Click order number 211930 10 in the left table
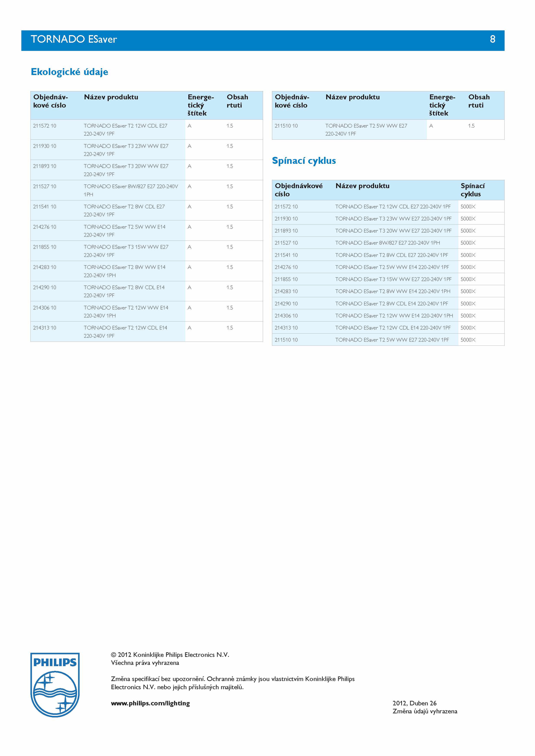Screen dimensions: 535x756 44,146
